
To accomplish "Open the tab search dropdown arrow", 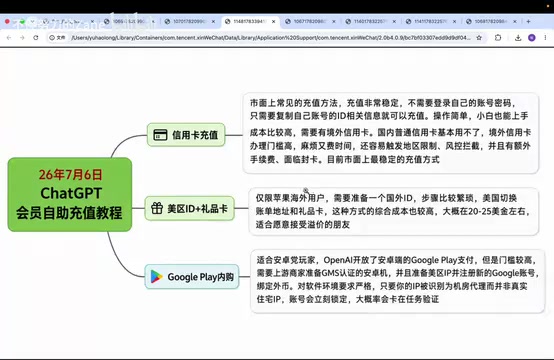I will tap(32, 22).
